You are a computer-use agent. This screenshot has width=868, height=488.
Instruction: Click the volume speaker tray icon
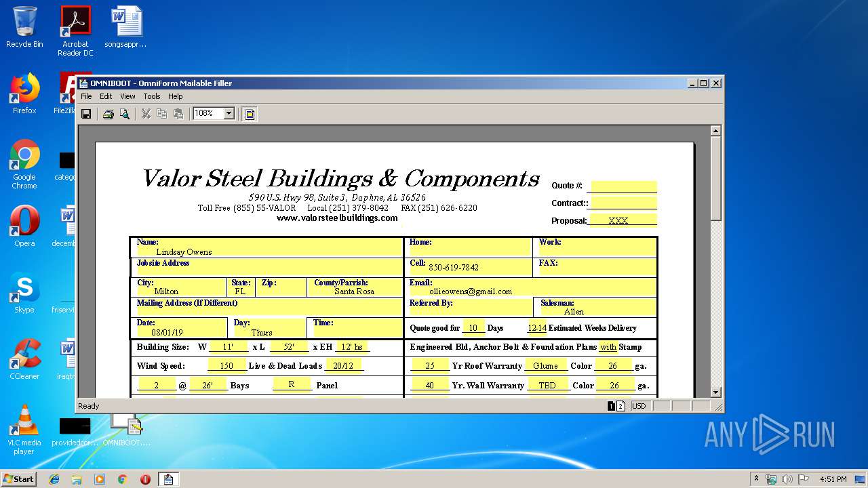[787, 479]
